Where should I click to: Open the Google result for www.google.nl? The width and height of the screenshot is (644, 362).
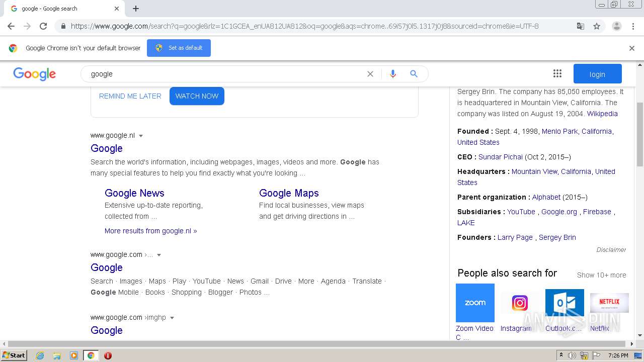pyautogui.click(x=107, y=148)
